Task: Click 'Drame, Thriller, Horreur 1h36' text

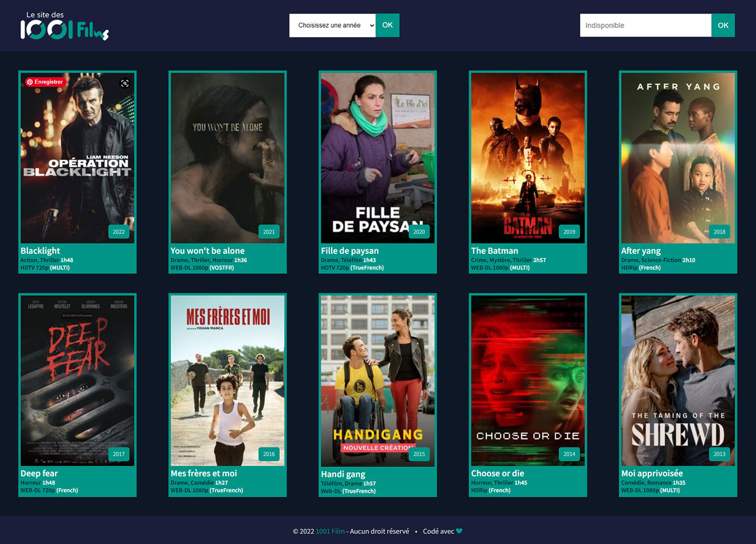Action: click(209, 260)
